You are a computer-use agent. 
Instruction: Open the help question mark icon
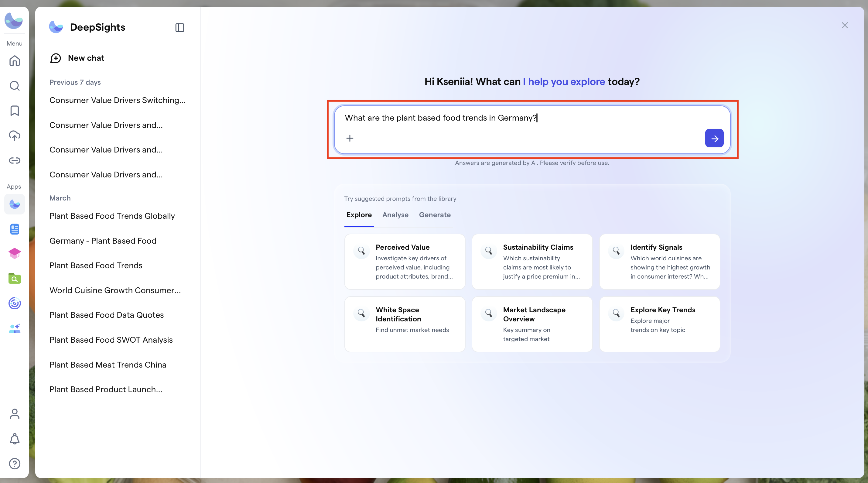pos(15,464)
